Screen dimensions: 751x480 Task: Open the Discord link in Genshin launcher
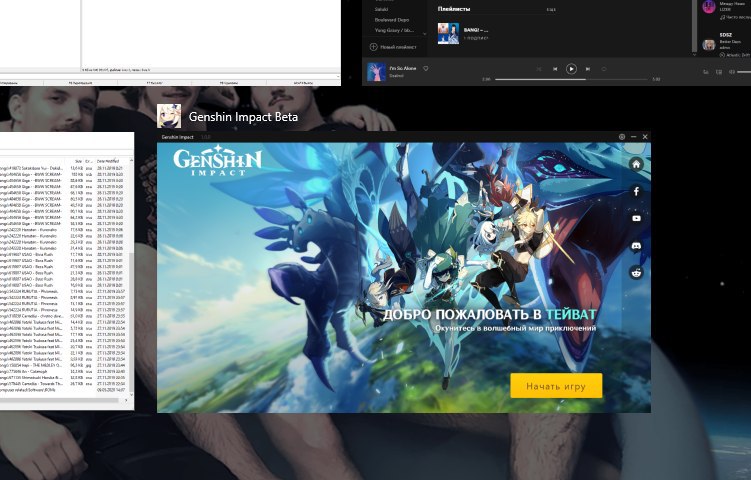[x=636, y=246]
